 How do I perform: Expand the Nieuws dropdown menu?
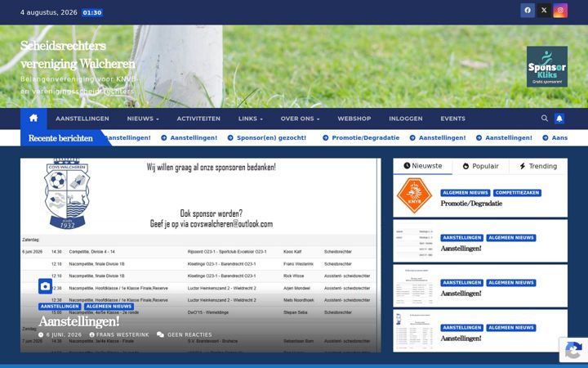[x=143, y=119]
